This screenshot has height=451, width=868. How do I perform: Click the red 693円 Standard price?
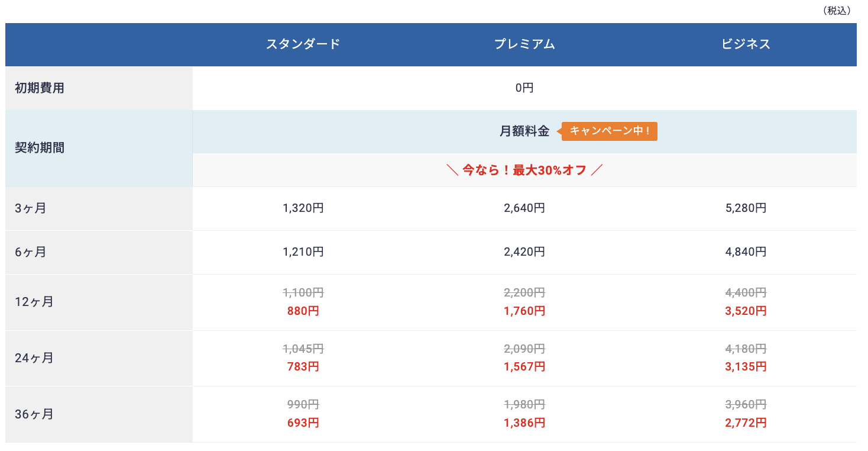click(x=303, y=423)
